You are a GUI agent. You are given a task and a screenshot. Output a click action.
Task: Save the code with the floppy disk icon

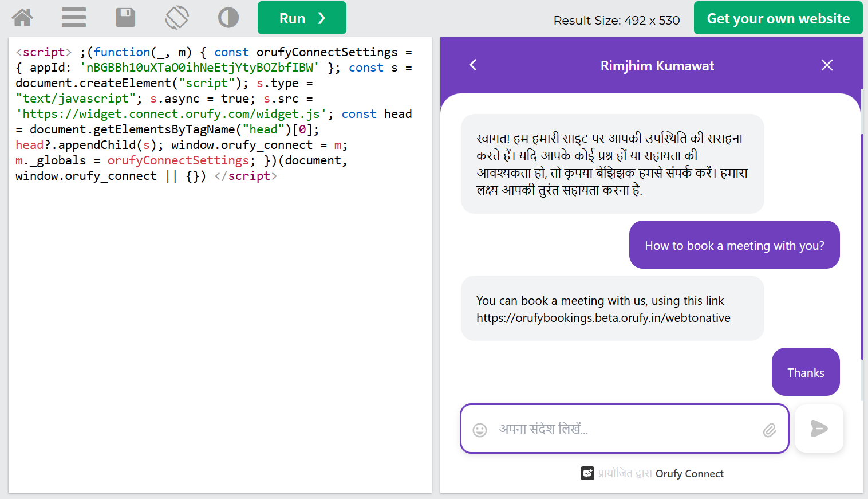click(125, 18)
